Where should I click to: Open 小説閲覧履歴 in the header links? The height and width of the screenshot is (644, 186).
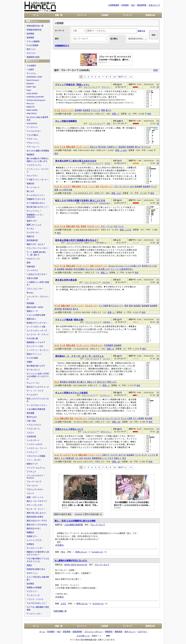coord(113,5)
